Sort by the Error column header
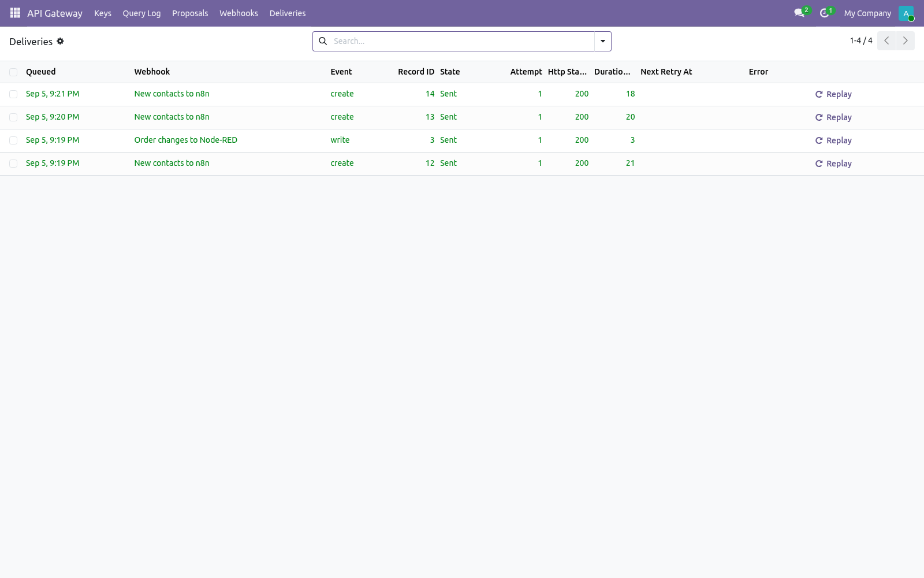Screen dimensions: 924x578 pyautogui.click(x=758, y=72)
